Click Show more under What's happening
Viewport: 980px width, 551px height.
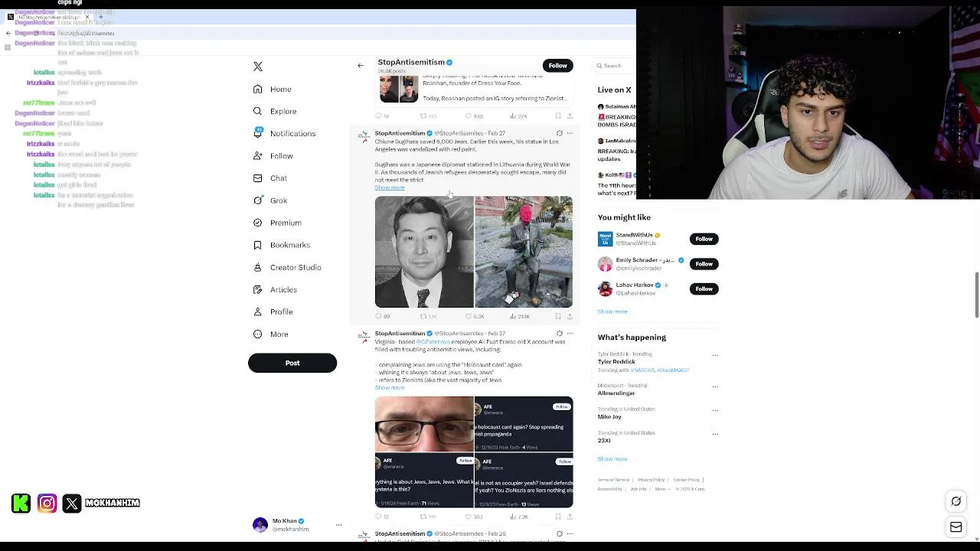point(612,459)
